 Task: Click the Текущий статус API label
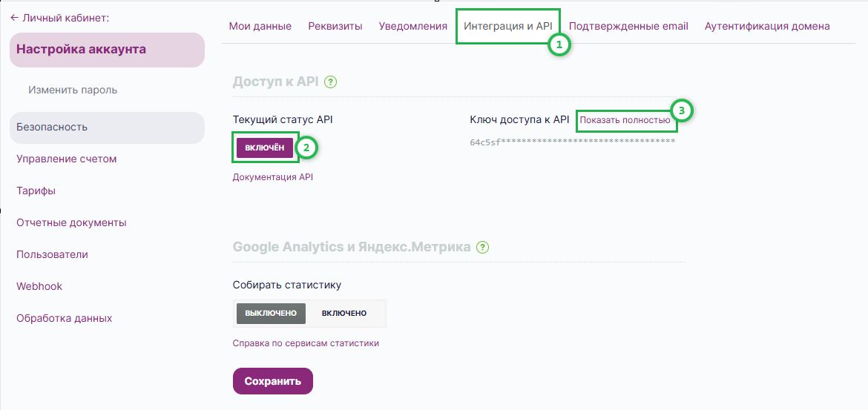(283, 119)
